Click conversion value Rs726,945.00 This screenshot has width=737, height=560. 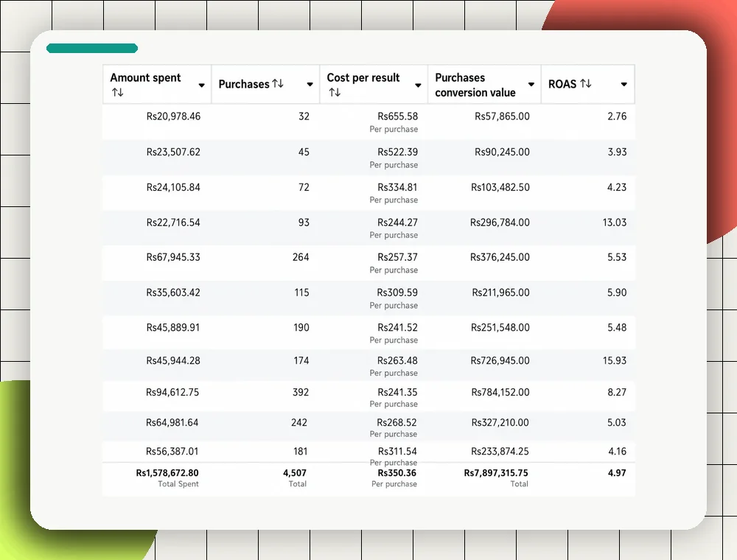[500, 360]
